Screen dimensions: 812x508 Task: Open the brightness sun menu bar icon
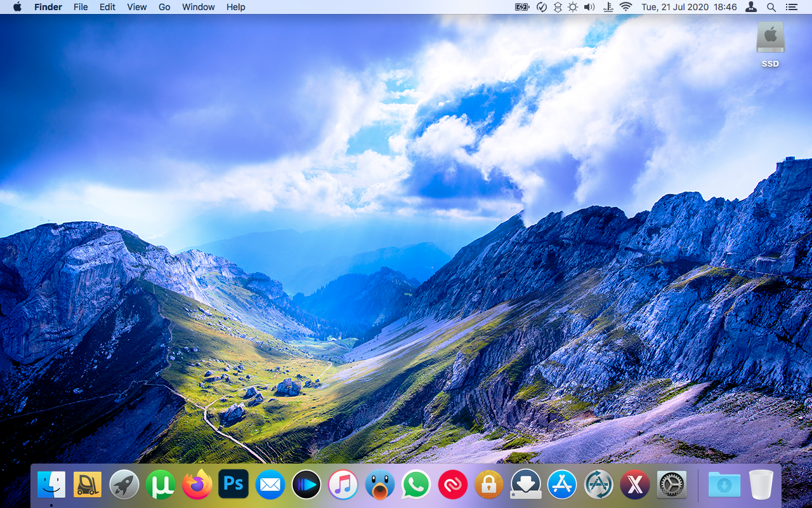573,7
